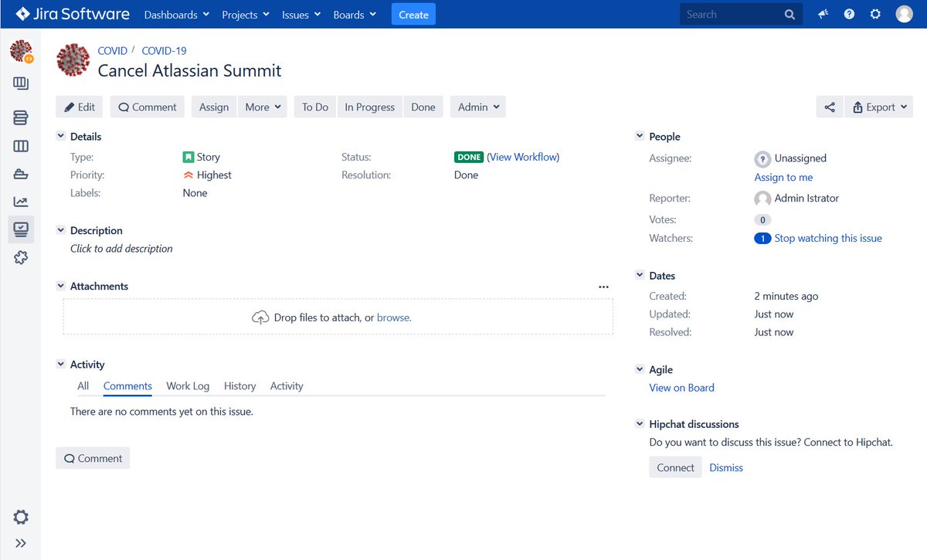Open the user profile avatar menu
Image resolution: width=927 pixels, height=560 pixels.
pyautogui.click(x=904, y=14)
